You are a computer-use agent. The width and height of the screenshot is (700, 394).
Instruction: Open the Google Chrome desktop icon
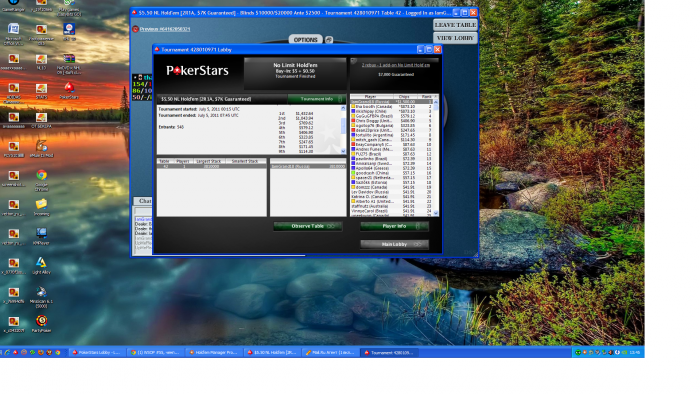[42, 180]
